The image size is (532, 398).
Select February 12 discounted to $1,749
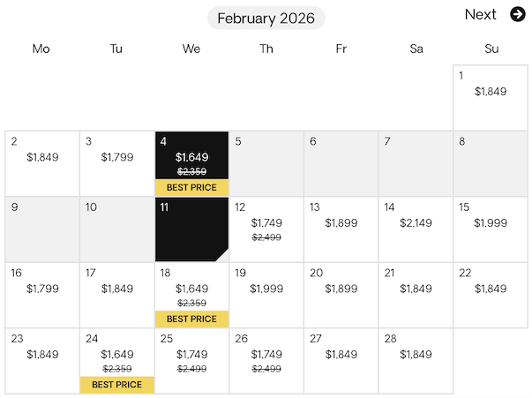pyautogui.click(x=266, y=229)
